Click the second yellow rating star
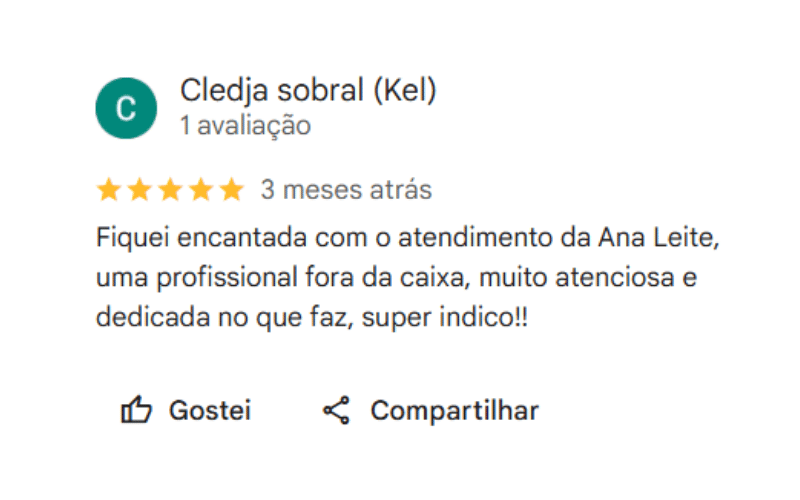 coord(139,190)
